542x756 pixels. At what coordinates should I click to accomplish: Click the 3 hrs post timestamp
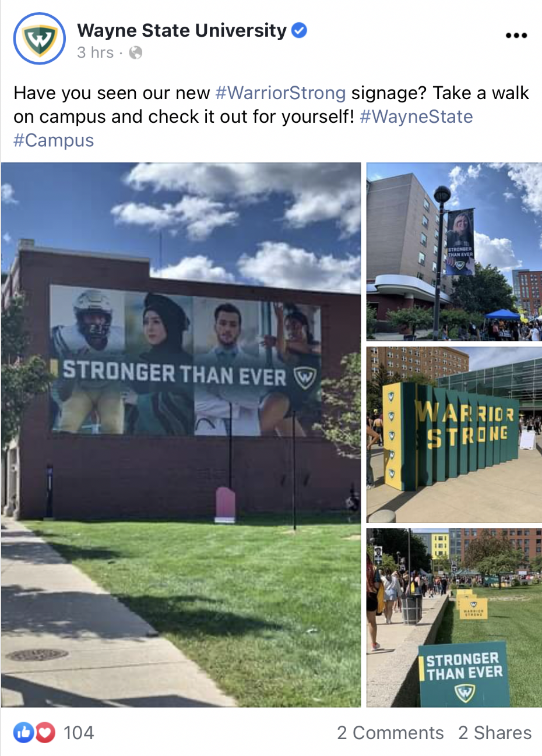[x=95, y=53]
